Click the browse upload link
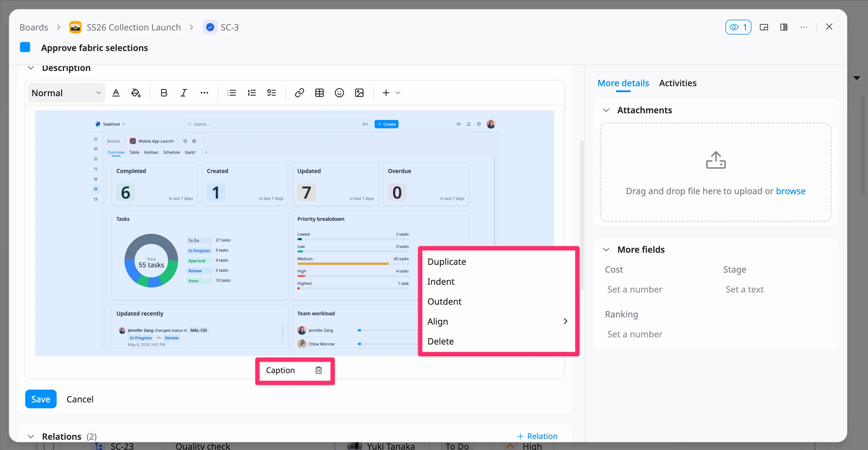Screen dimensions: 868x450 tap(791, 191)
